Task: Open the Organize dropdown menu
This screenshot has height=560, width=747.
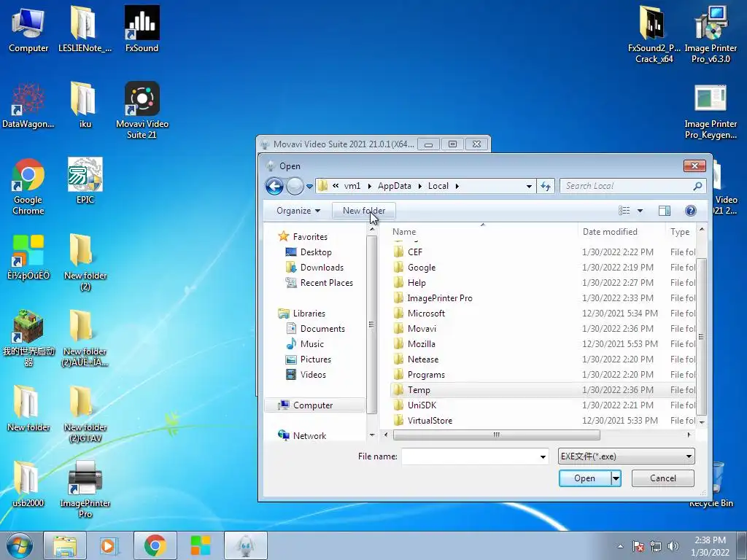Action: (298, 211)
